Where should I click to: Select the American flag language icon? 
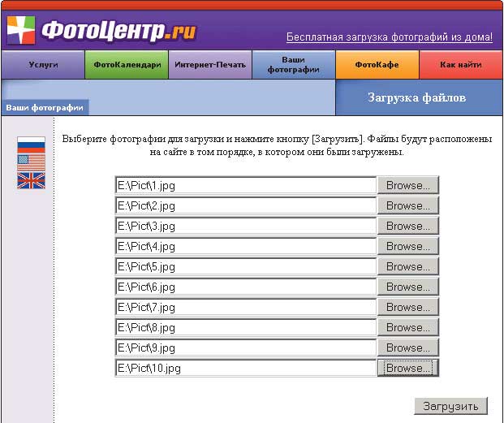(x=31, y=162)
